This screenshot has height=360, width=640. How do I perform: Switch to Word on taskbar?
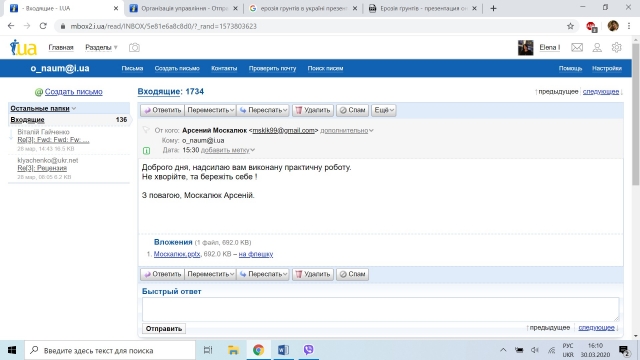(283, 350)
